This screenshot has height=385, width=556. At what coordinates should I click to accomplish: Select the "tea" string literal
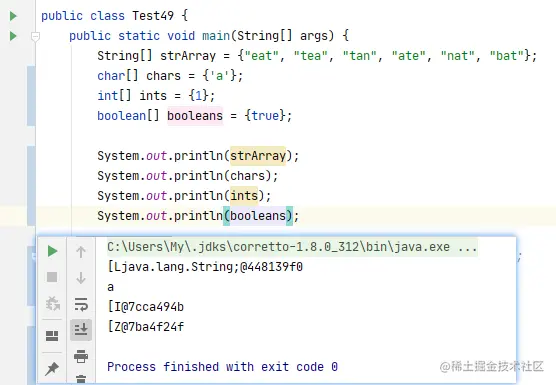tap(311, 56)
